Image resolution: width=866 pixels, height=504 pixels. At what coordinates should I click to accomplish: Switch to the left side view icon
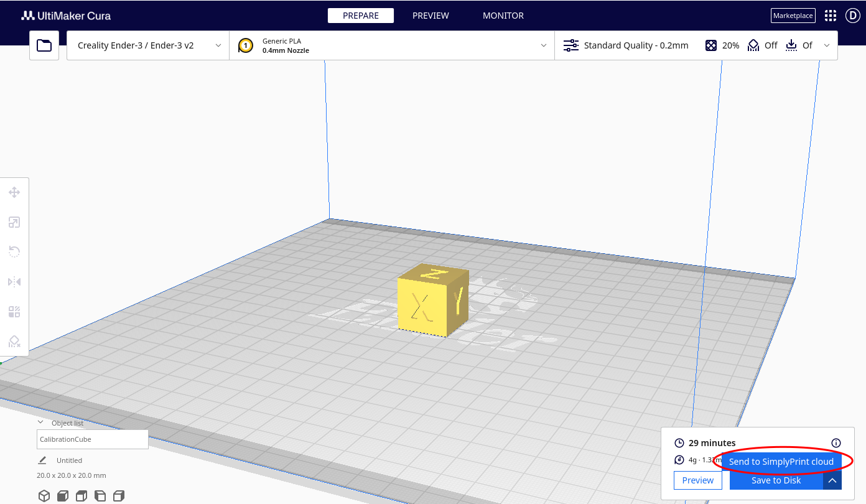click(x=100, y=496)
